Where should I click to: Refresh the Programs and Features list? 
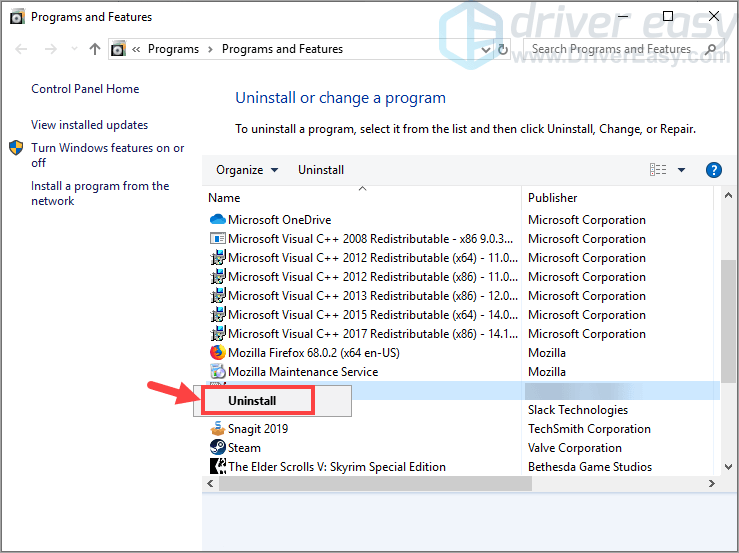(x=503, y=50)
